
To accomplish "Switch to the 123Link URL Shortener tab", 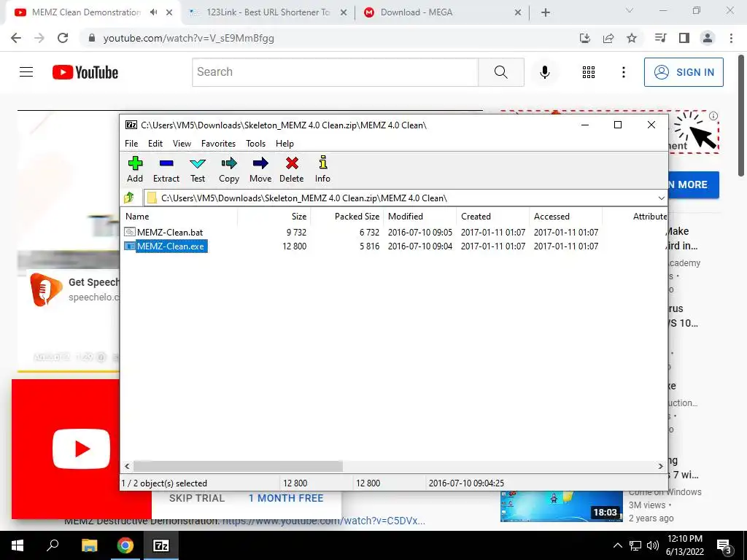I will 267,12.
